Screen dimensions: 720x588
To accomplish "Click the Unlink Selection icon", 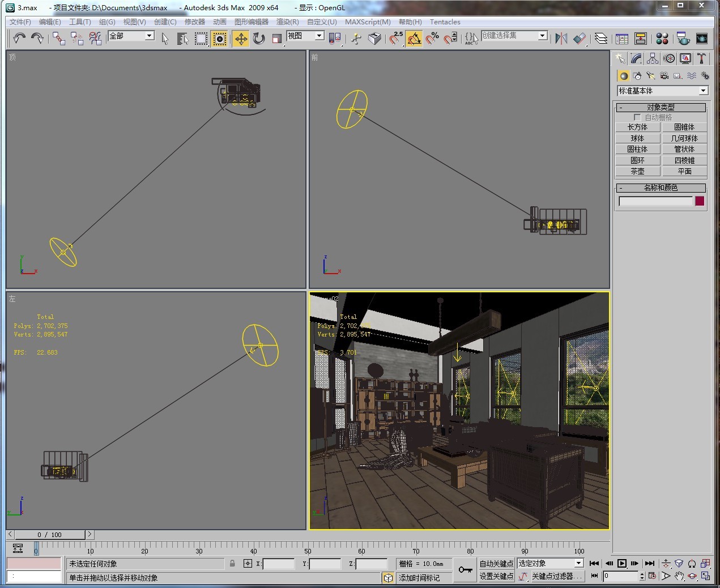I will coord(77,38).
